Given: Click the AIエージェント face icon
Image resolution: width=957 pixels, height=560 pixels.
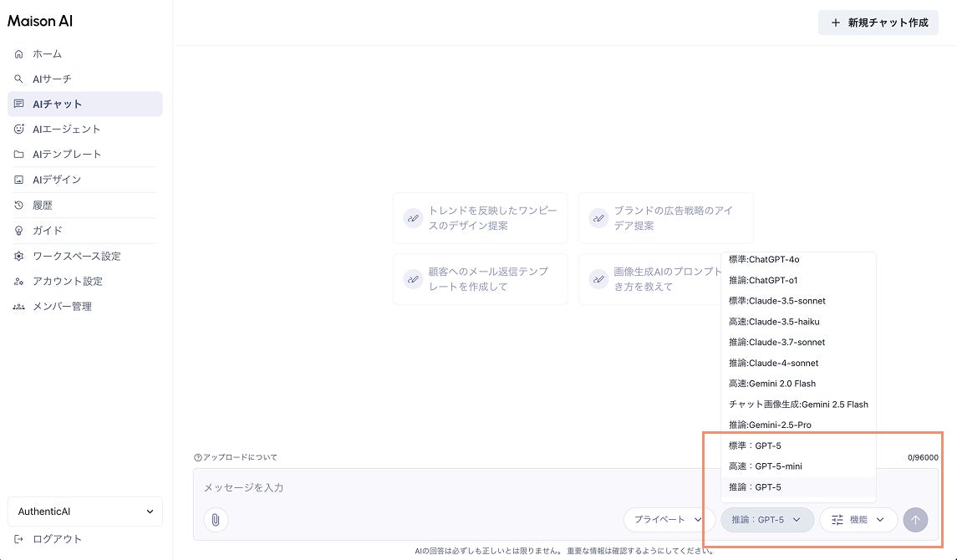Looking at the screenshot, I should [19, 130].
